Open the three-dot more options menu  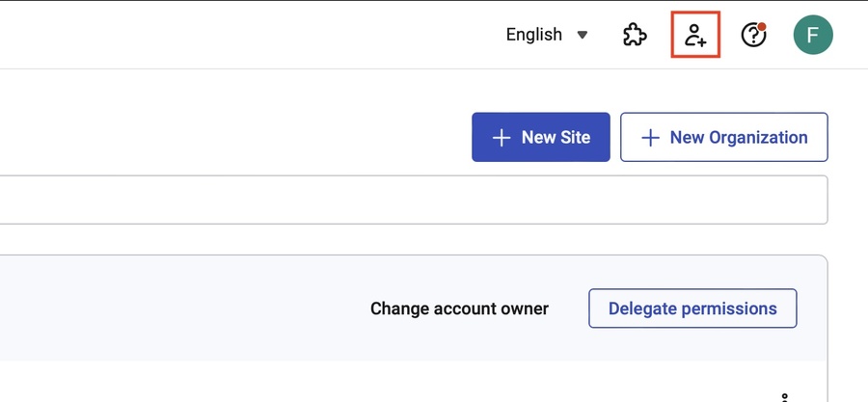[x=786, y=396]
